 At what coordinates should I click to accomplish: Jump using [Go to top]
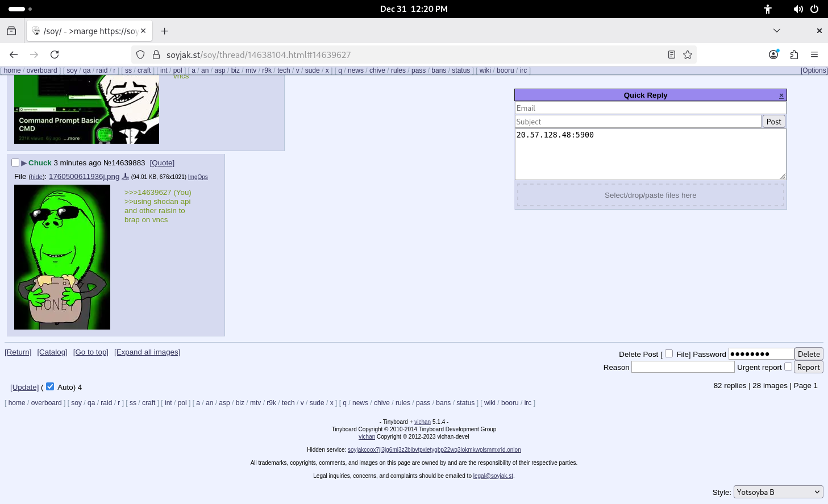click(91, 352)
